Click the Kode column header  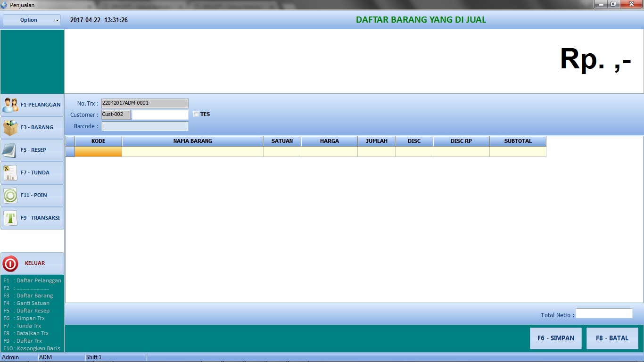[x=98, y=141]
